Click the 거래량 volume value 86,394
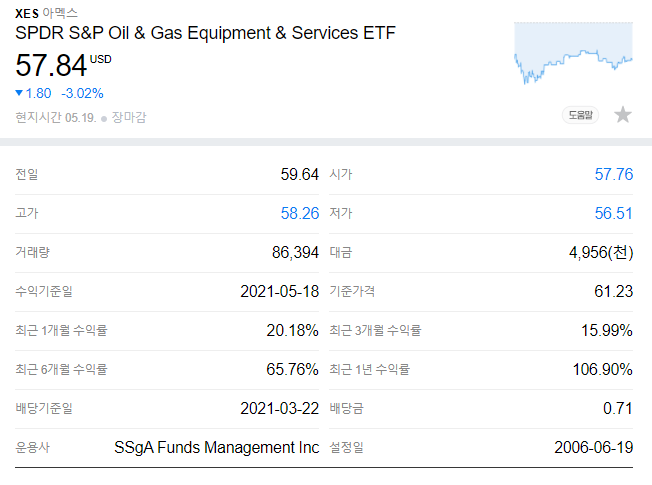Image resolution: width=652 pixels, height=485 pixels. 294,252
